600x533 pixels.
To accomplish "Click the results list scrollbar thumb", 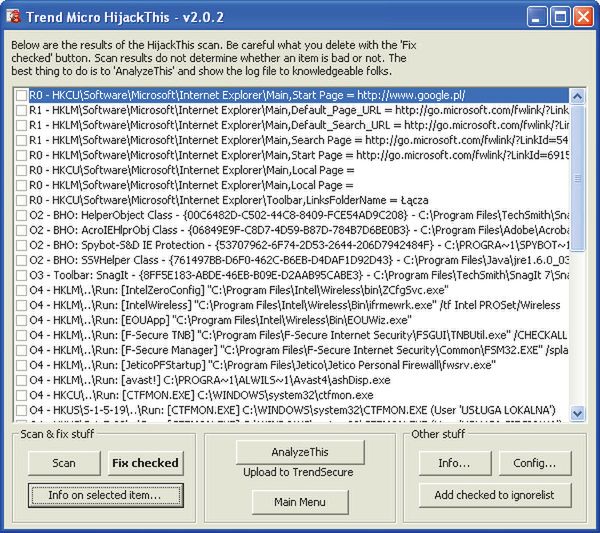I will pos(577,178).
